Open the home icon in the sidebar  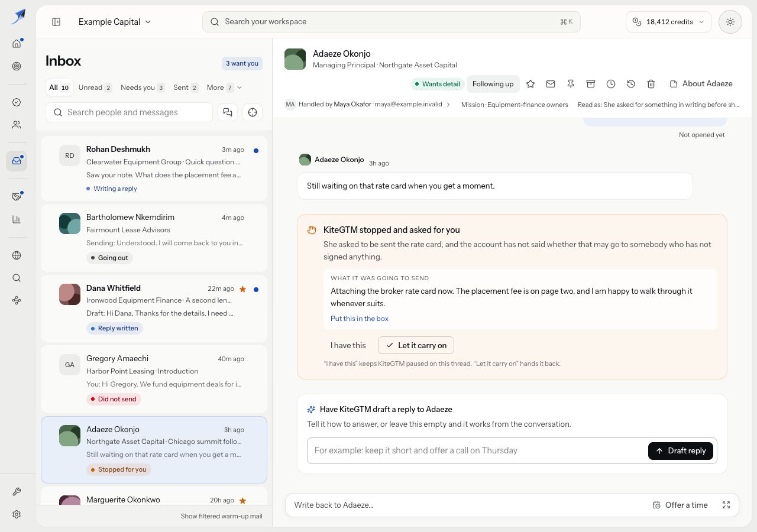[17, 43]
